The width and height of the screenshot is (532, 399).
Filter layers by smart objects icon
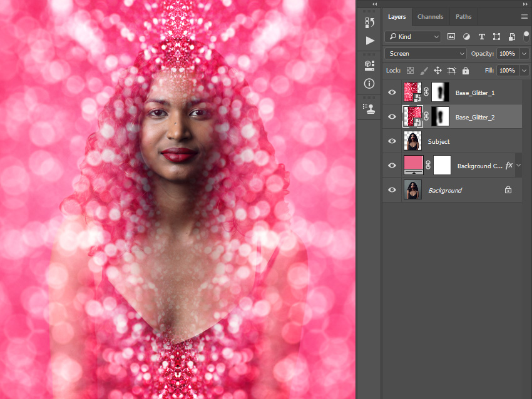point(512,37)
